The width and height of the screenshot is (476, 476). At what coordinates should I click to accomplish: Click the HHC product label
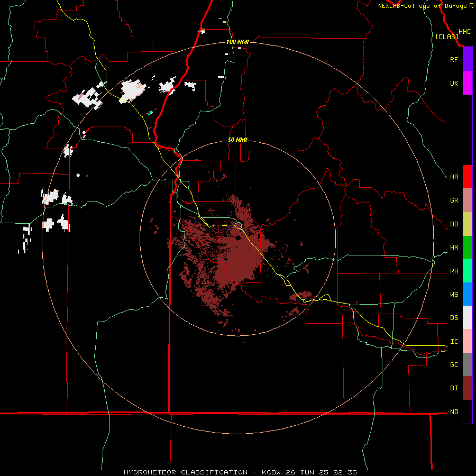464,32
